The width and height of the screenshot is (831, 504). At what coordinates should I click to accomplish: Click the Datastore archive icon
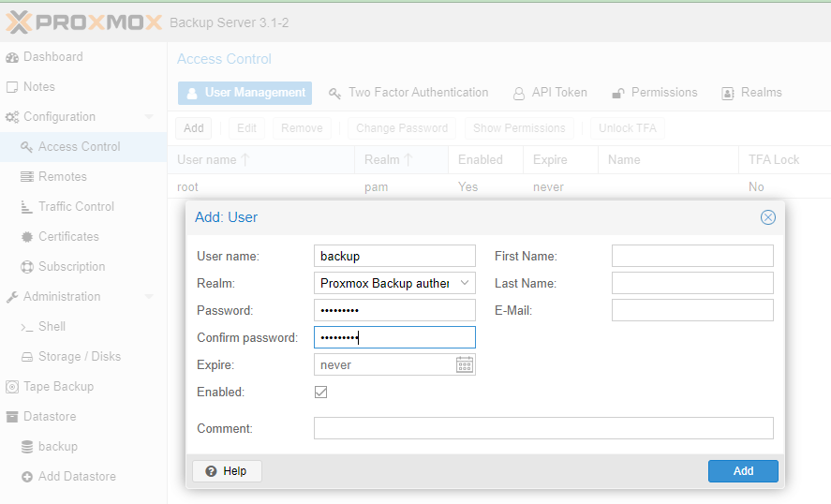[x=12, y=417]
